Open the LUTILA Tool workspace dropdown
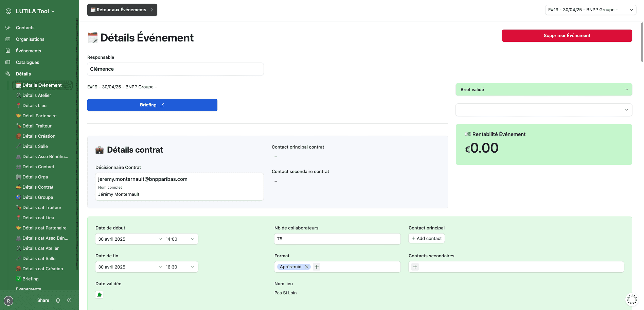Image resolution: width=644 pixels, height=310 pixels. coord(35,11)
